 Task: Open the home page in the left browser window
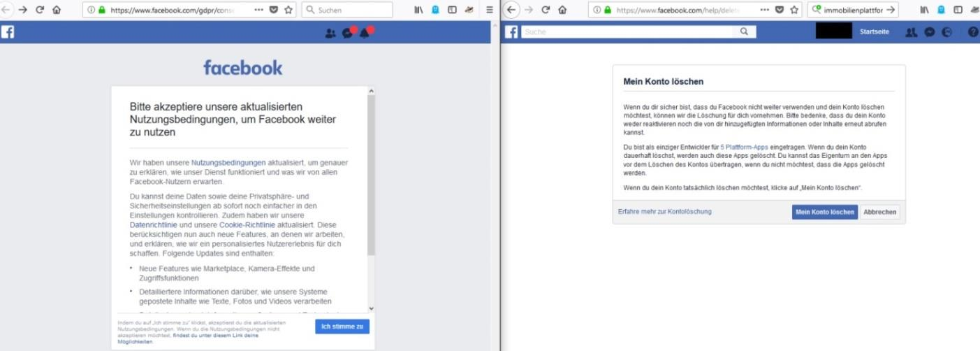57,10
